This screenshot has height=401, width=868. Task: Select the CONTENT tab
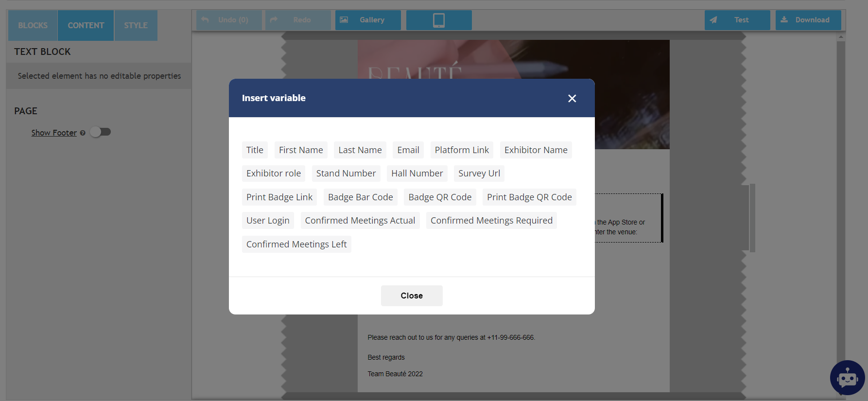tap(86, 25)
